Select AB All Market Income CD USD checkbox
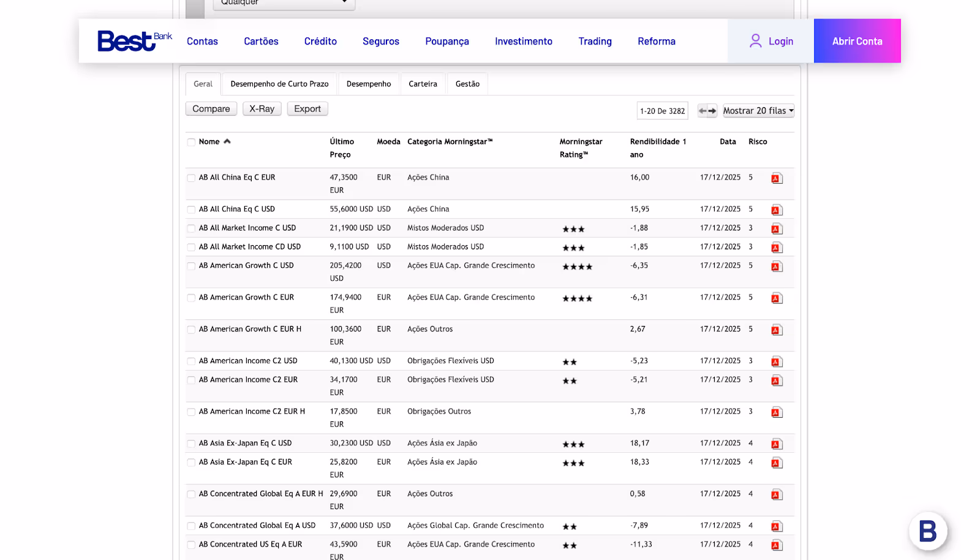This screenshot has width=980, height=560. point(191,247)
